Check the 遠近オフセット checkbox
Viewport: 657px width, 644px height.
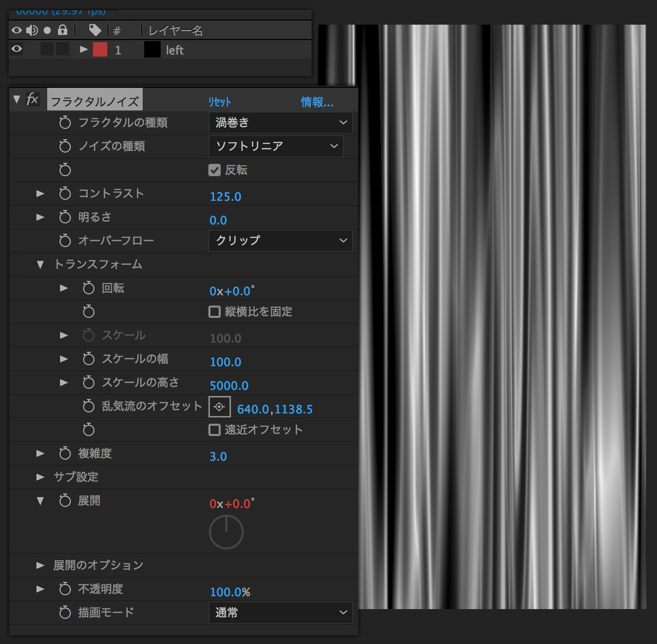click(215, 430)
